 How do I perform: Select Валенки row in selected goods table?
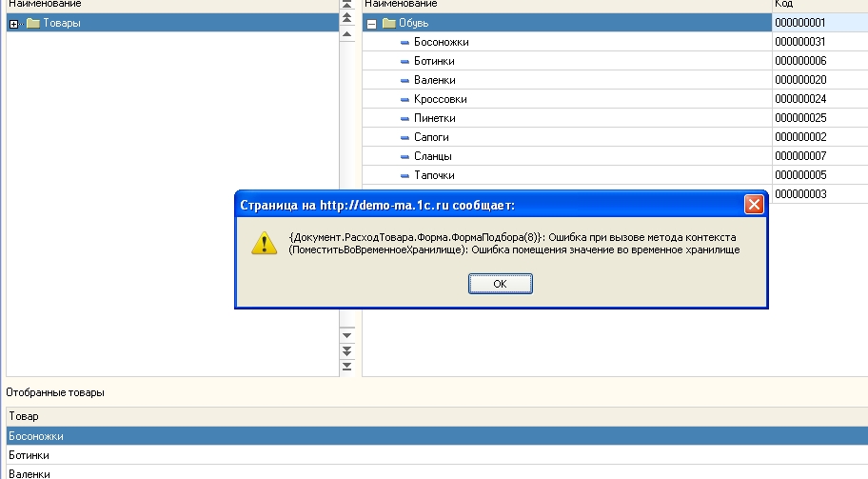(x=29, y=472)
